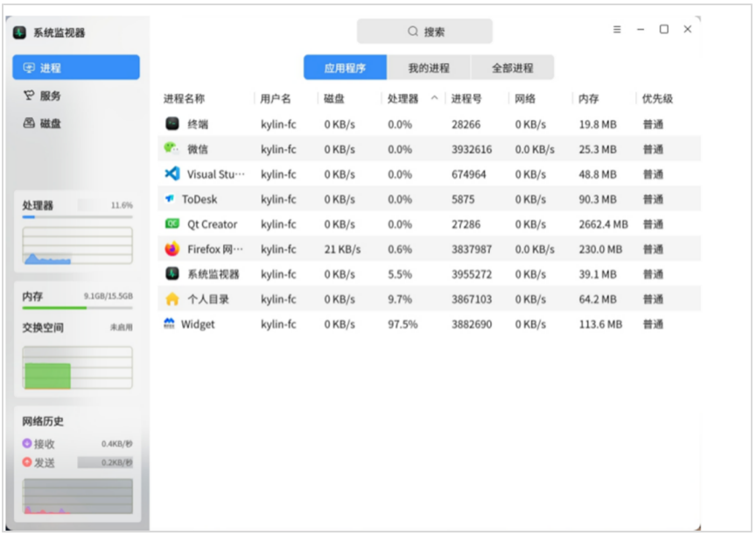Click the Visual Studio Code icon

pos(172,174)
